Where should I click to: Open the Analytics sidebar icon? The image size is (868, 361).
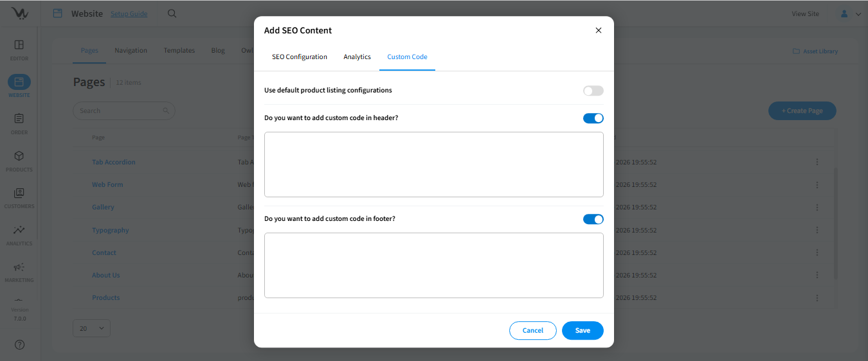[19, 230]
